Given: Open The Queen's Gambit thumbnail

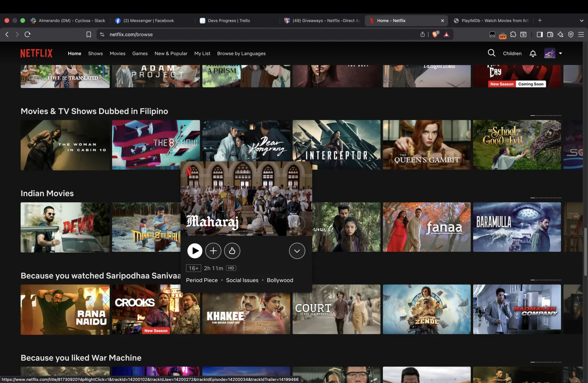Looking at the screenshot, I should pos(427,145).
